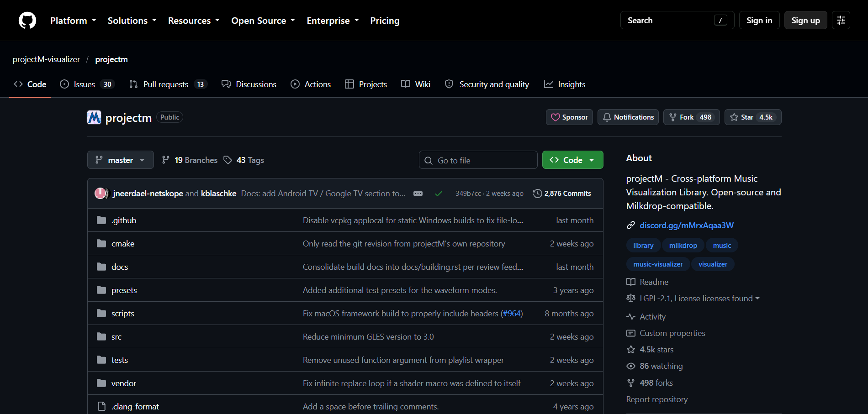Switch to the Issues tab
868x414 pixels.
click(87, 84)
